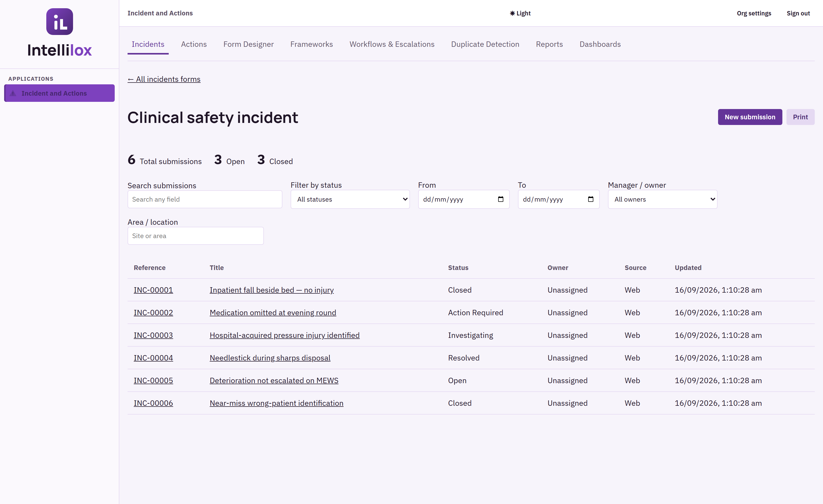Click the Total submissions count
This screenshot has height=504, width=823.
click(165, 160)
